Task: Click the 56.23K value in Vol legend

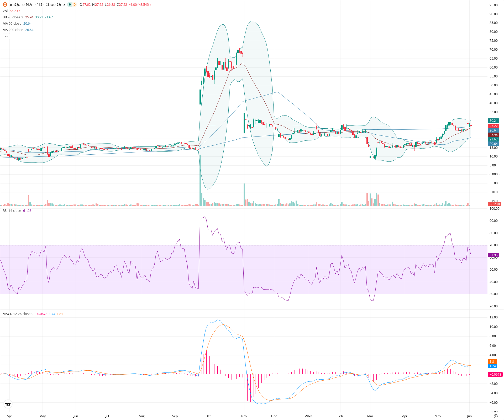Action: pyautogui.click(x=15, y=11)
